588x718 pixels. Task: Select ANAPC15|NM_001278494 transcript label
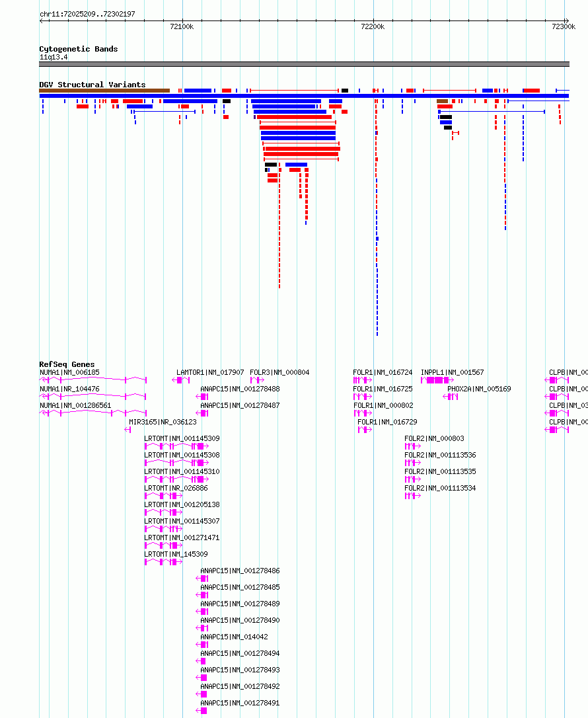click(240, 653)
